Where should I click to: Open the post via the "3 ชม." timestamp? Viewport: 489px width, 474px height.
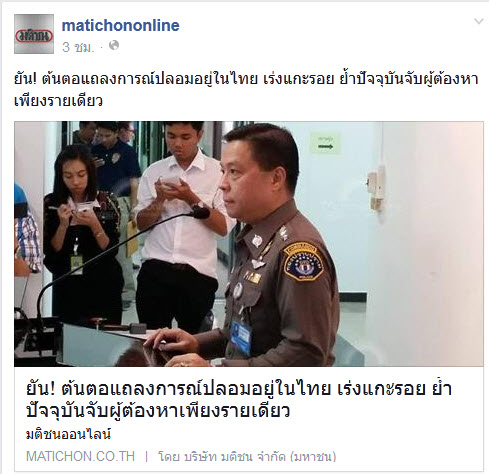pyautogui.click(x=78, y=47)
